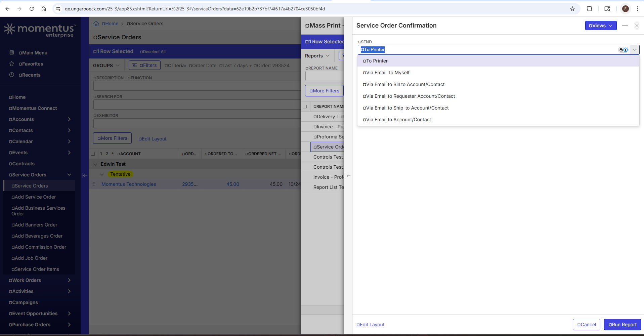This screenshot has height=336, width=644.
Task: Open Reports dropdown in Mass Print panel
Action: [x=317, y=56]
